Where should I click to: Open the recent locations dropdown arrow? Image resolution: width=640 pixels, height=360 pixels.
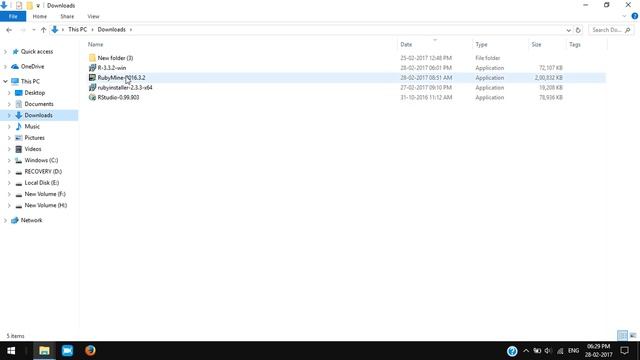pos(34,30)
